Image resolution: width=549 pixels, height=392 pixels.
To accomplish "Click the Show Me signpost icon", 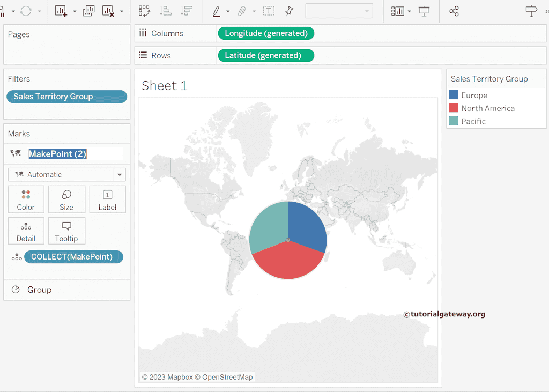I will (x=531, y=11).
